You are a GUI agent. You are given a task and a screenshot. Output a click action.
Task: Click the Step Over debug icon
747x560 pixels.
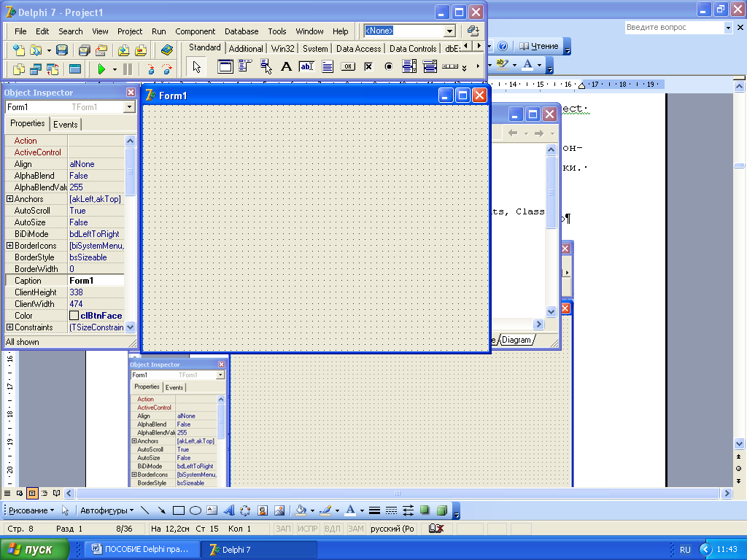click(167, 69)
